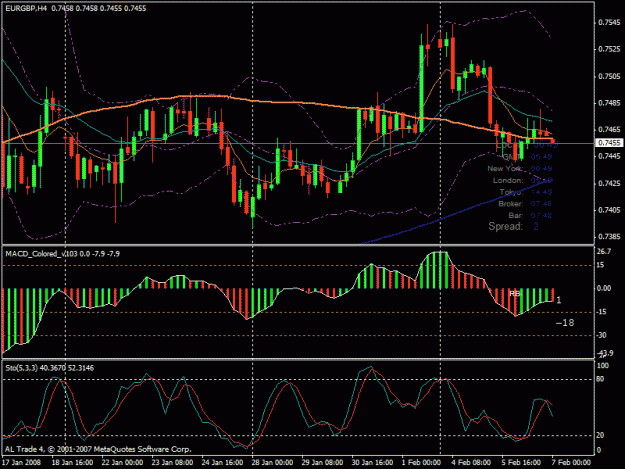Image resolution: width=625 pixels, height=469 pixels.
Task: Click the 1 Feb 00:00 time label
Action: click(x=421, y=463)
